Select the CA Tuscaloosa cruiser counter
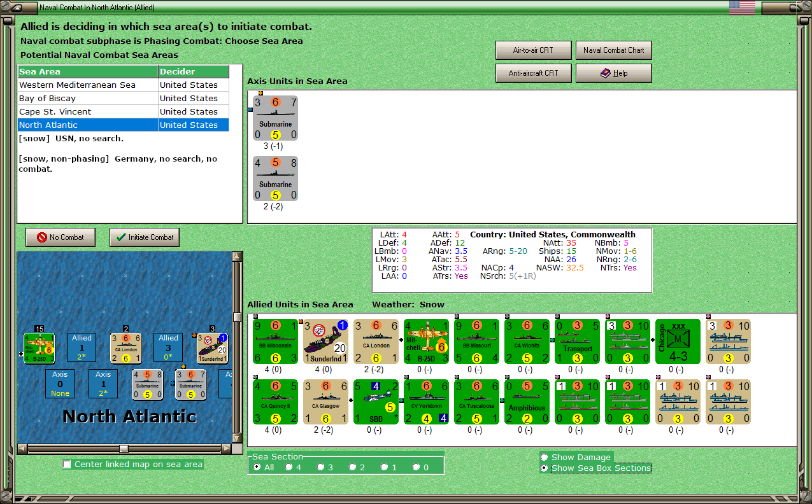 [x=476, y=402]
